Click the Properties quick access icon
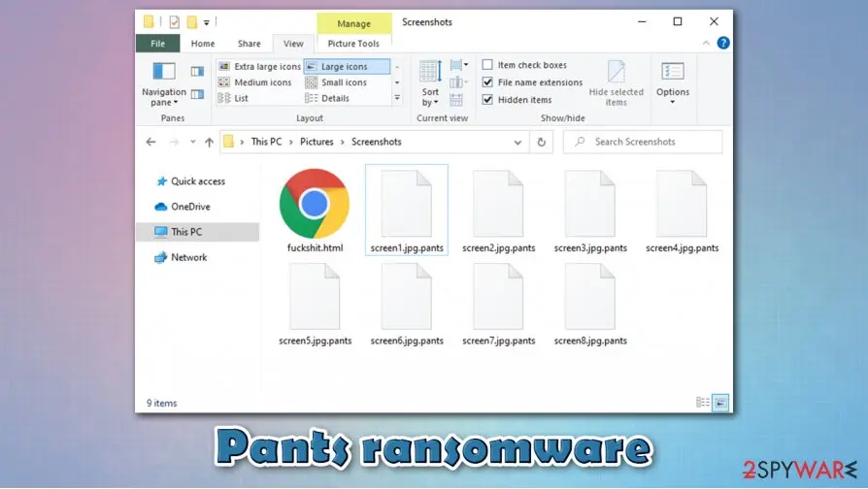This screenshot has width=868, height=489. tap(175, 22)
